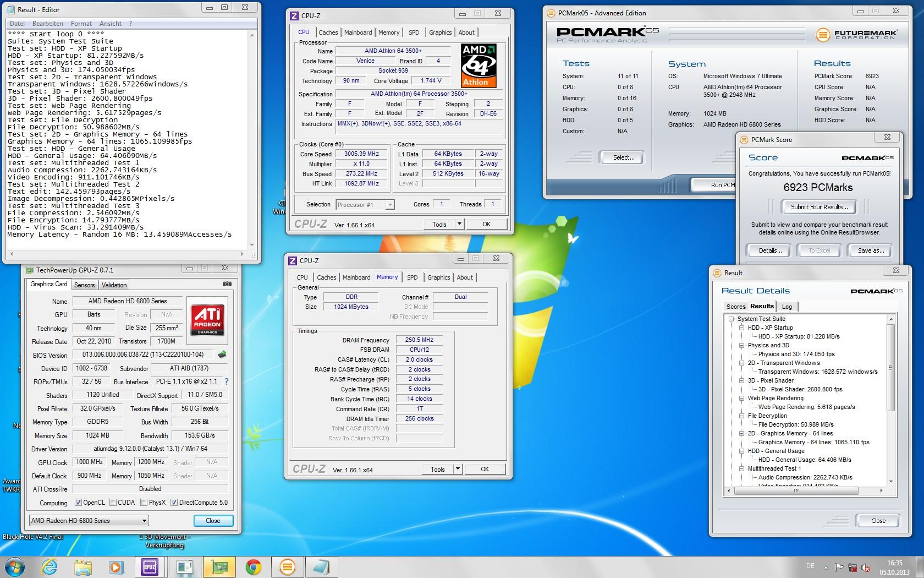Switch to SPD tab in Memory CPU-Z window

413,277
